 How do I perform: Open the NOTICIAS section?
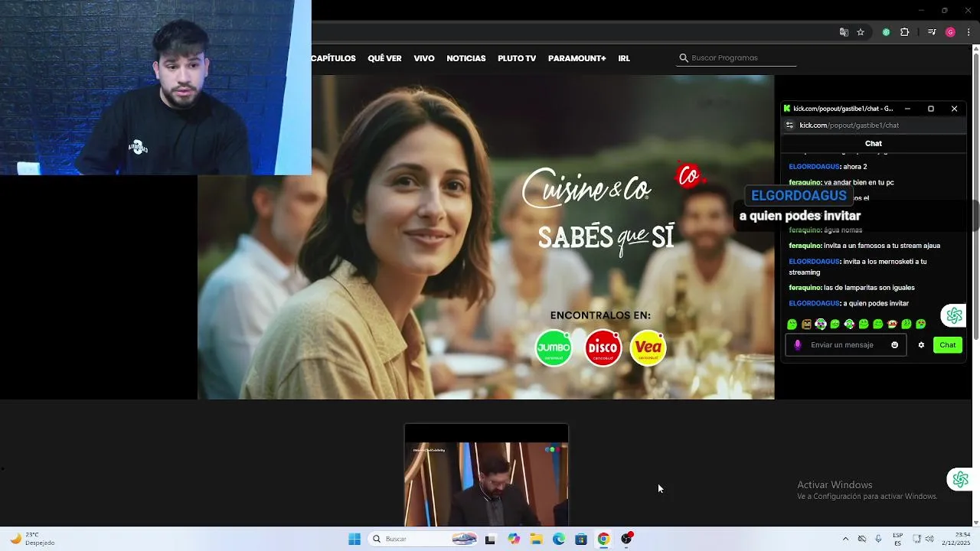point(466,58)
